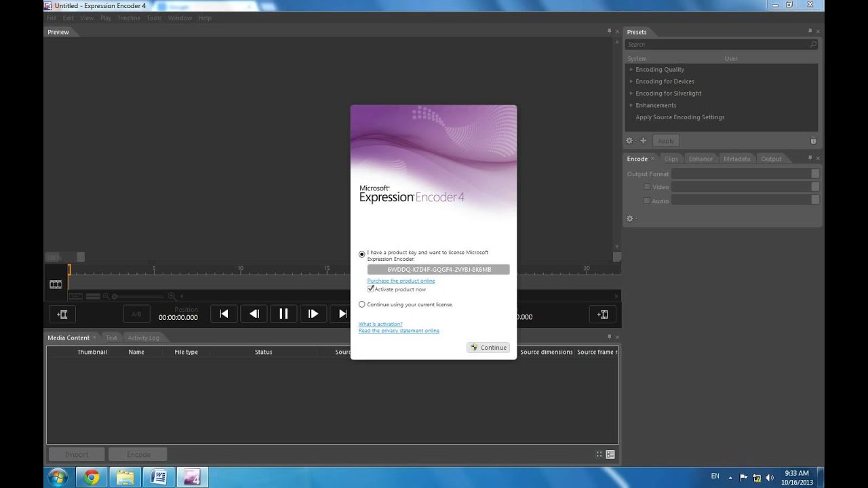Switch media list to thumbnail grid view

(599, 454)
